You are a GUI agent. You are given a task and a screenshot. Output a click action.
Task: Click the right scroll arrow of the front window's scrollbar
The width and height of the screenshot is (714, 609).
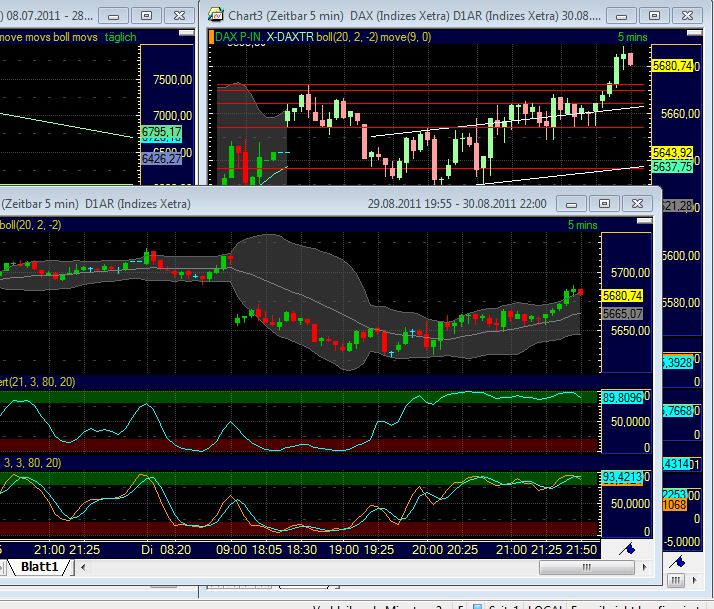coord(644,567)
